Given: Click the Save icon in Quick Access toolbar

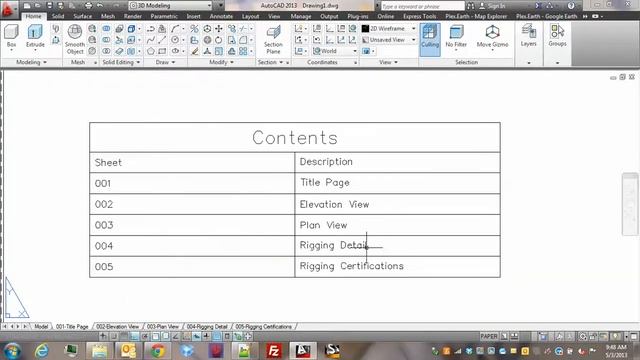Looking at the screenshot, I should [x=49, y=6].
